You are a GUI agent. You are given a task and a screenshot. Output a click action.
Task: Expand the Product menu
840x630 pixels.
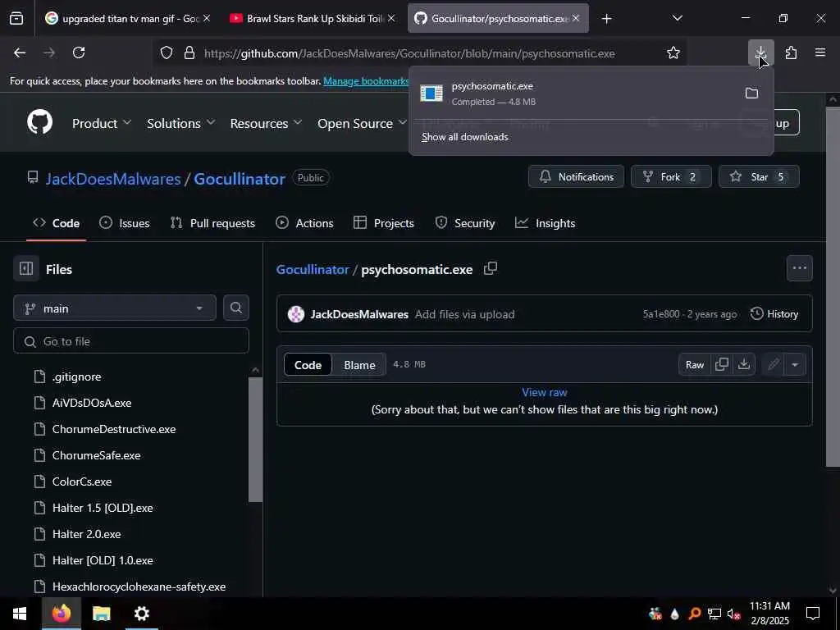click(x=102, y=123)
